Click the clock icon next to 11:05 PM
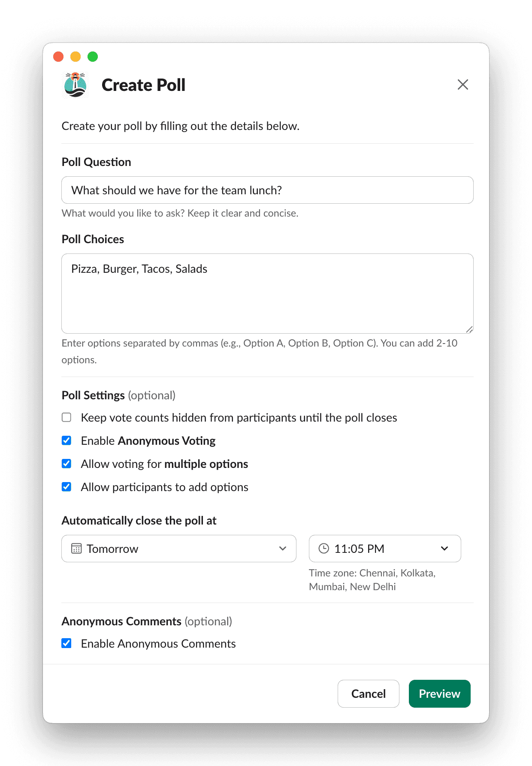Image resolution: width=532 pixels, height=766 pixels. 323,549
